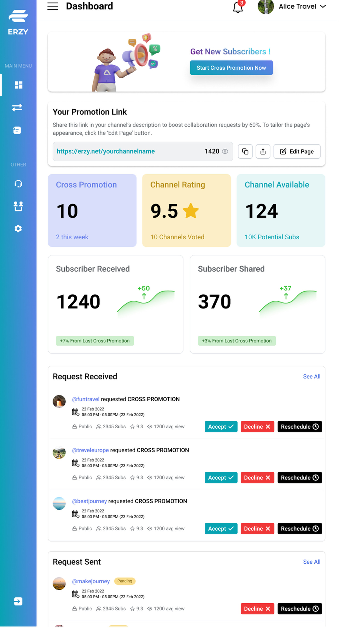The height and width of the screenshot is (630, 364).
Task: Click the megaphone character illustration
Action: [126, 63]
